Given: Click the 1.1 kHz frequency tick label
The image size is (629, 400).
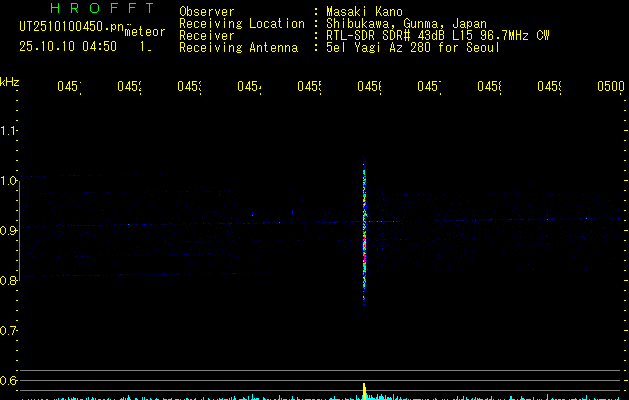Looking at the screenshot, I should [x=9, y=131].
